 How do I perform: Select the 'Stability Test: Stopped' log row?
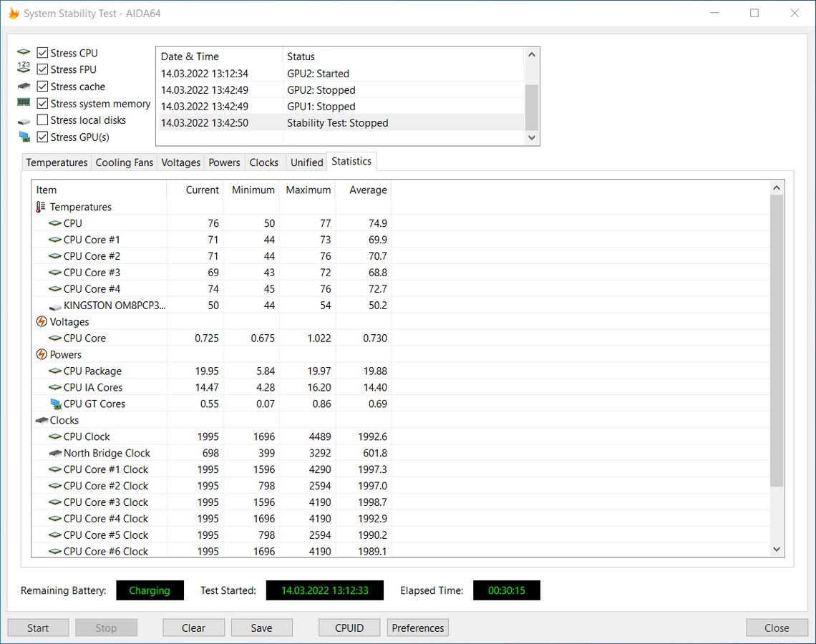(x=340, y=123)
